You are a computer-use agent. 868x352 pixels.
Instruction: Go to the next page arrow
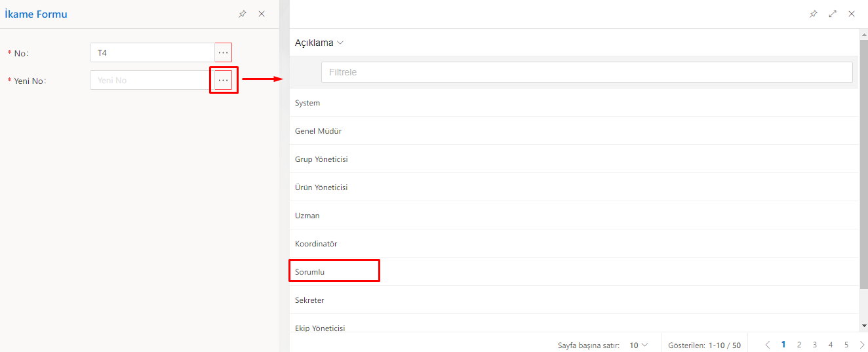[861, 345]
